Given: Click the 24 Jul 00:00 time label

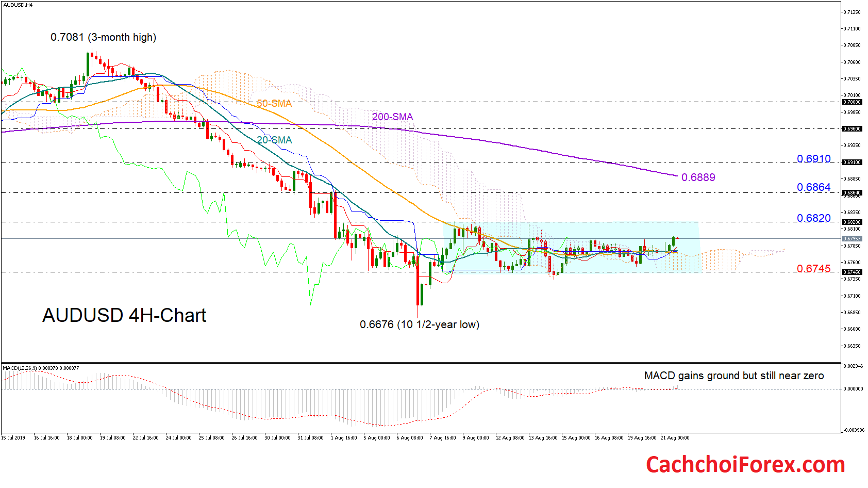Looking at the screenshot, I should tap(178, 438).
